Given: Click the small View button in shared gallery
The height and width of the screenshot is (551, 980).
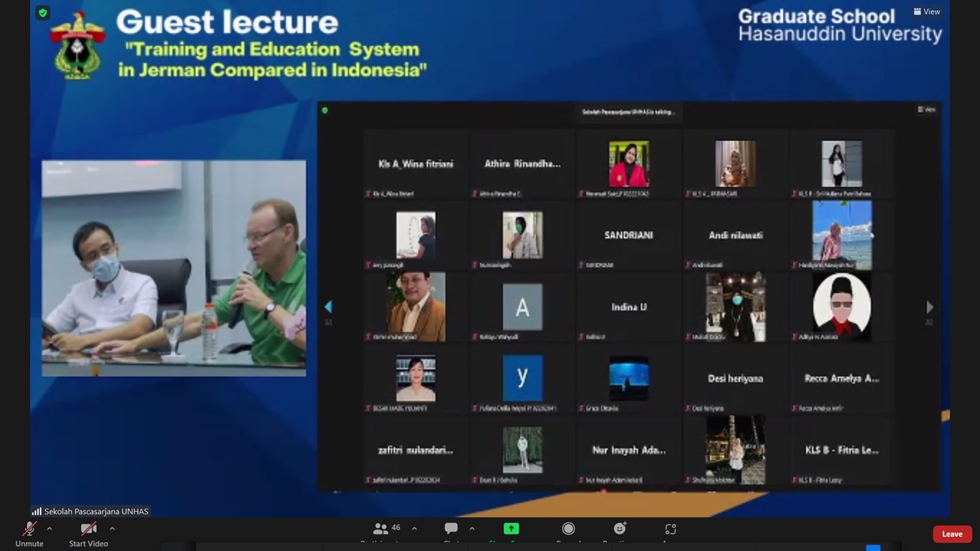Looking at the screenshot, I should [x=926, y=109].
